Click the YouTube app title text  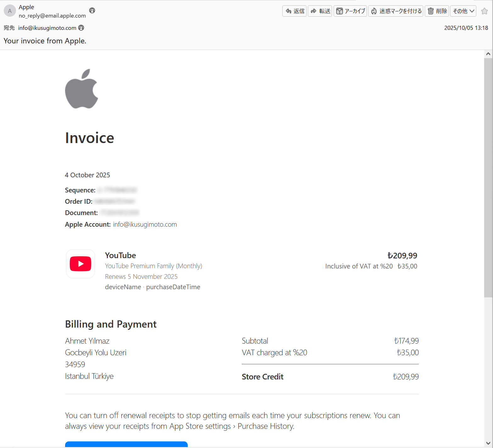tap(120, 255)
